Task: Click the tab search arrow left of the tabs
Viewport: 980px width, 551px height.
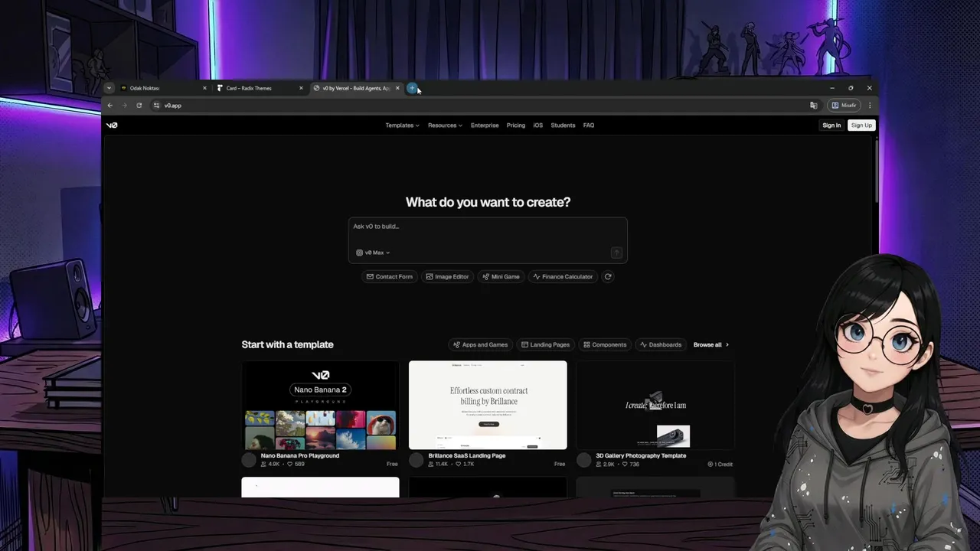Action: (x=109, y=88)
